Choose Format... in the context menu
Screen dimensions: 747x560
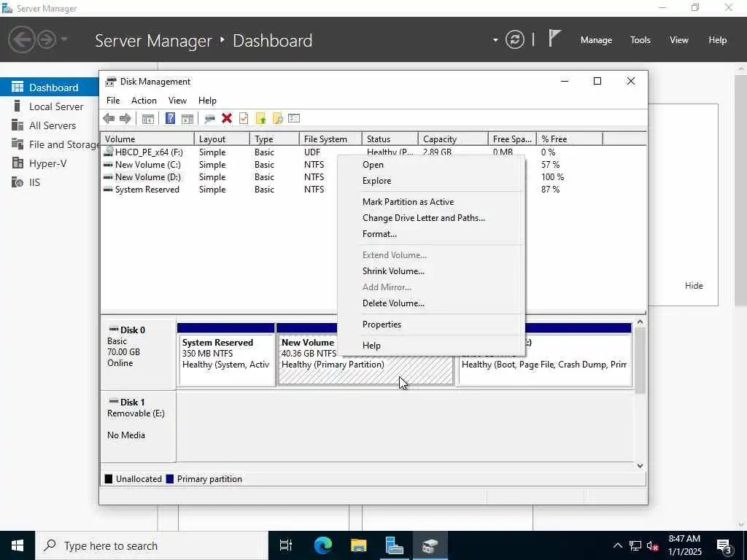coord(379,234)
